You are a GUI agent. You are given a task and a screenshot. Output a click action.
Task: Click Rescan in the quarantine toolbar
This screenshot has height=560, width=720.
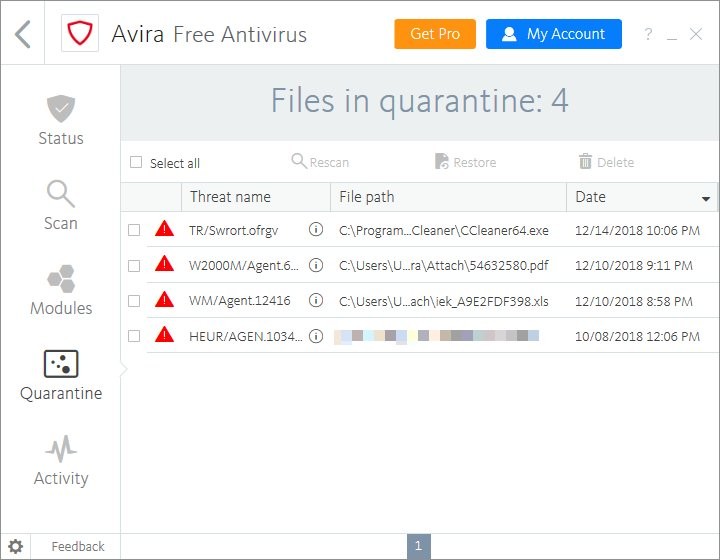(x=320, y=162)
